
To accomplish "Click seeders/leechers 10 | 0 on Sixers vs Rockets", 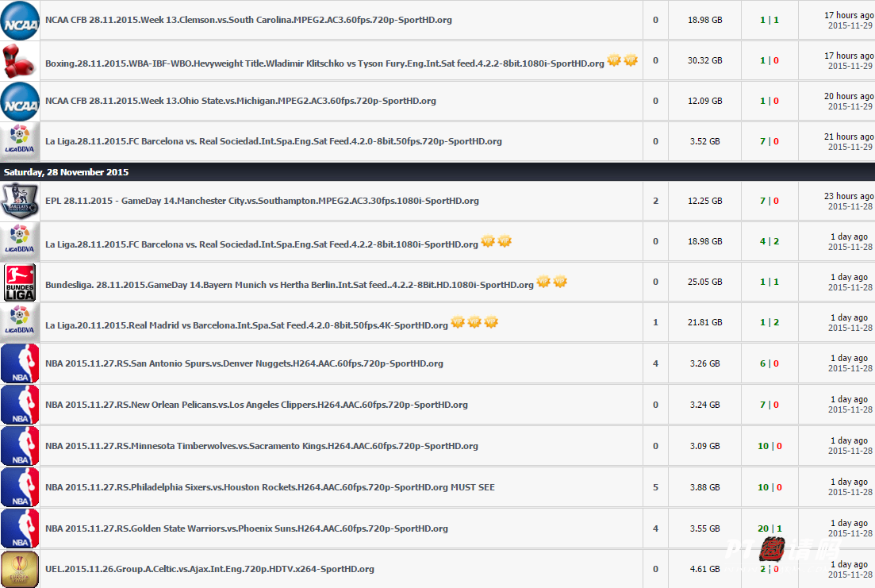I will 769,487.
